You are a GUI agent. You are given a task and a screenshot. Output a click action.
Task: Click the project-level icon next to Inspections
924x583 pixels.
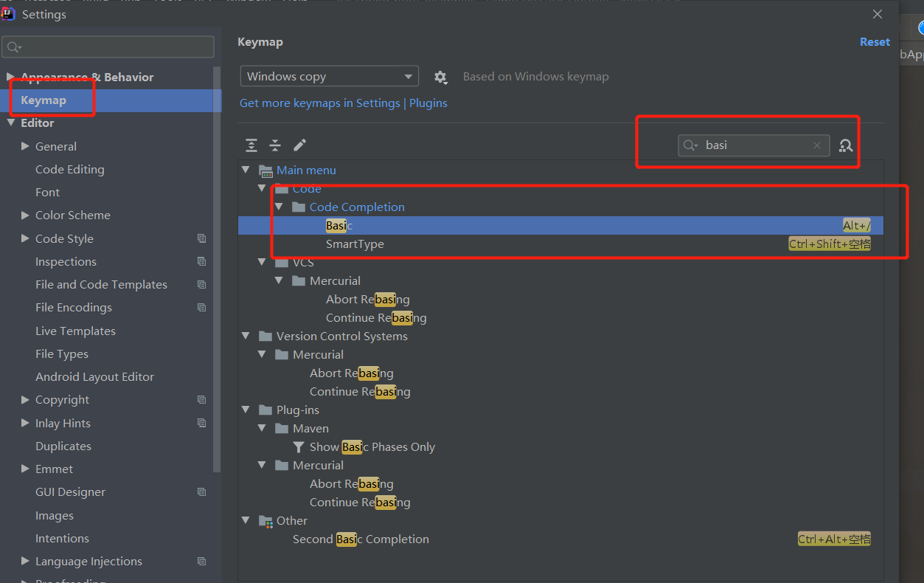point(202,261)
